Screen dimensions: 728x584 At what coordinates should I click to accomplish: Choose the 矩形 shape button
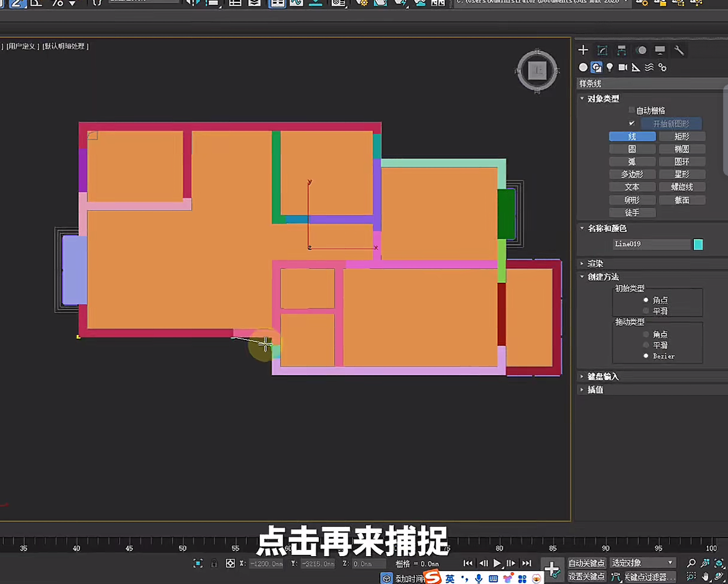click(x=681, y=136)
